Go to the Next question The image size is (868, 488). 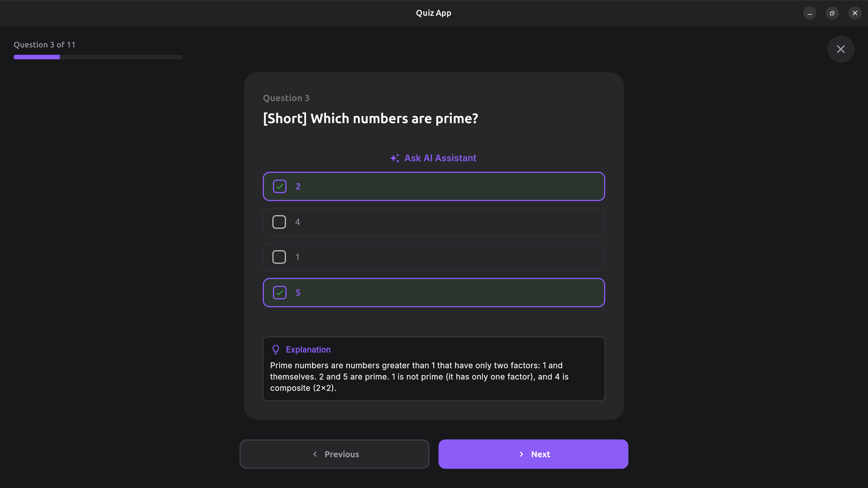pos(533,454)
